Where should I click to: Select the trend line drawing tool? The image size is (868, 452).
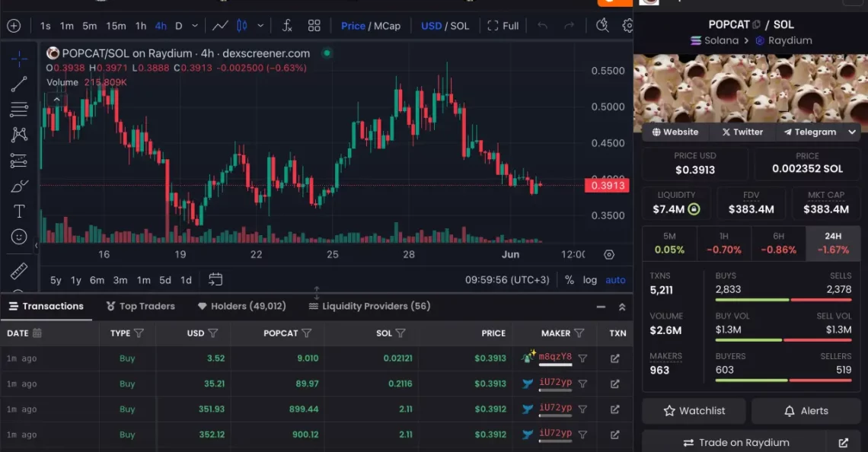tap(19, 84)
